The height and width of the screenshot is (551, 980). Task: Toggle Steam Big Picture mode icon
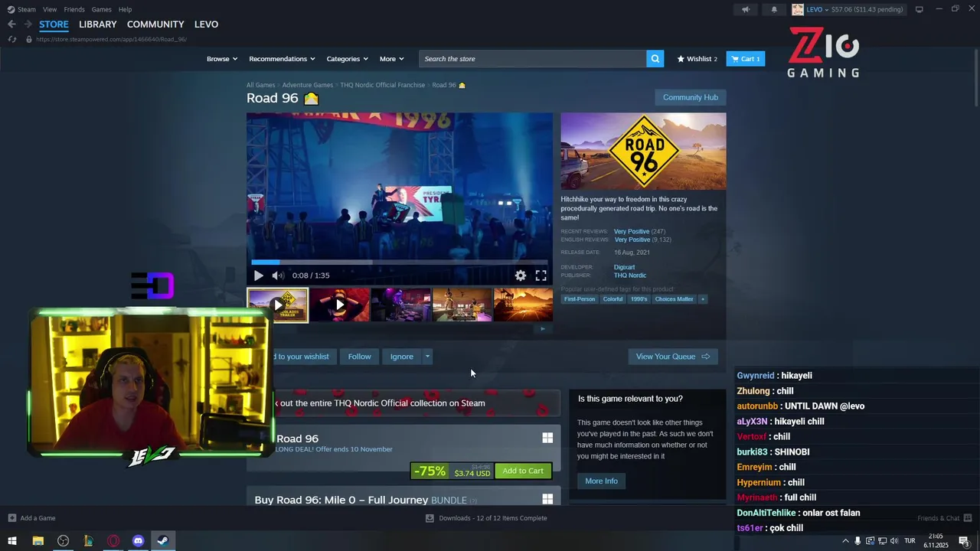919,9
